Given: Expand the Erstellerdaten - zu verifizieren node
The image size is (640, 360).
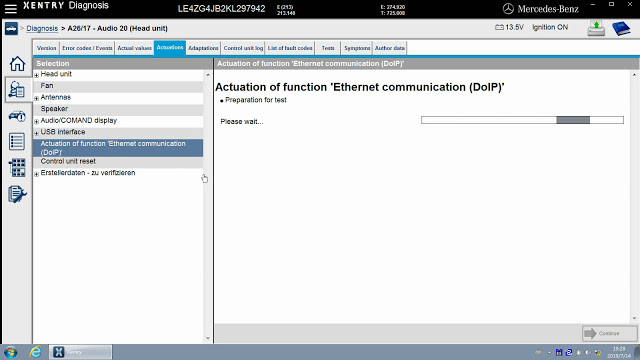Looking at the screenshot, I should pos(37,173).
